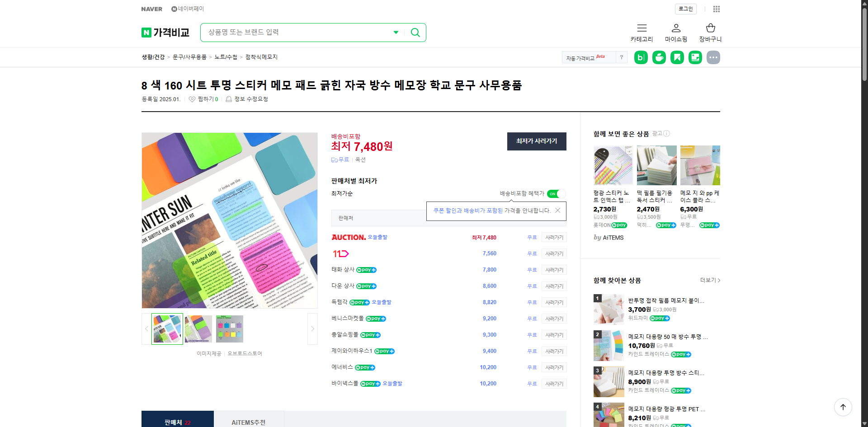Click the 찜하기 heart to favorite the product
This screenshot has width=868, height=427.
tap(192, 99)
